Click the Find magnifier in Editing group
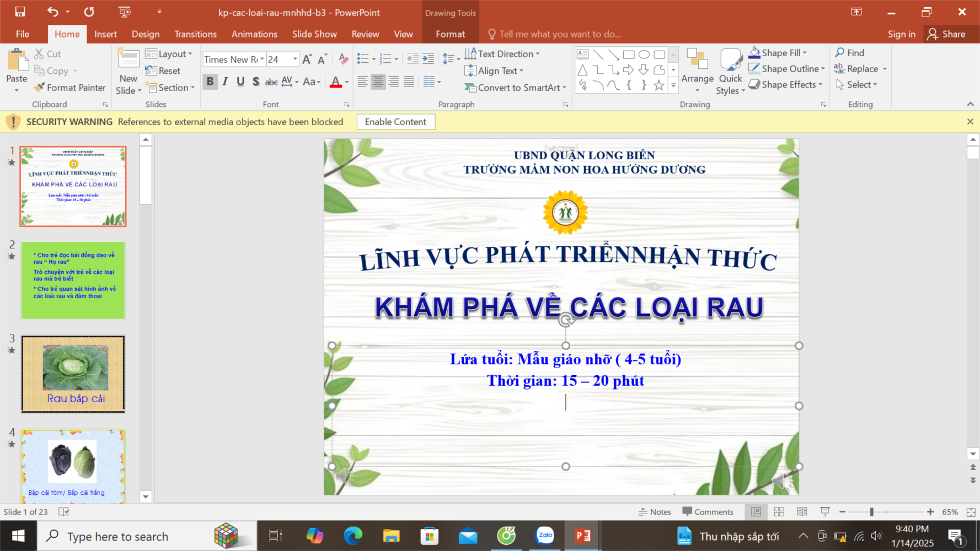The image size is (980, 551). [x=840, y=53]
